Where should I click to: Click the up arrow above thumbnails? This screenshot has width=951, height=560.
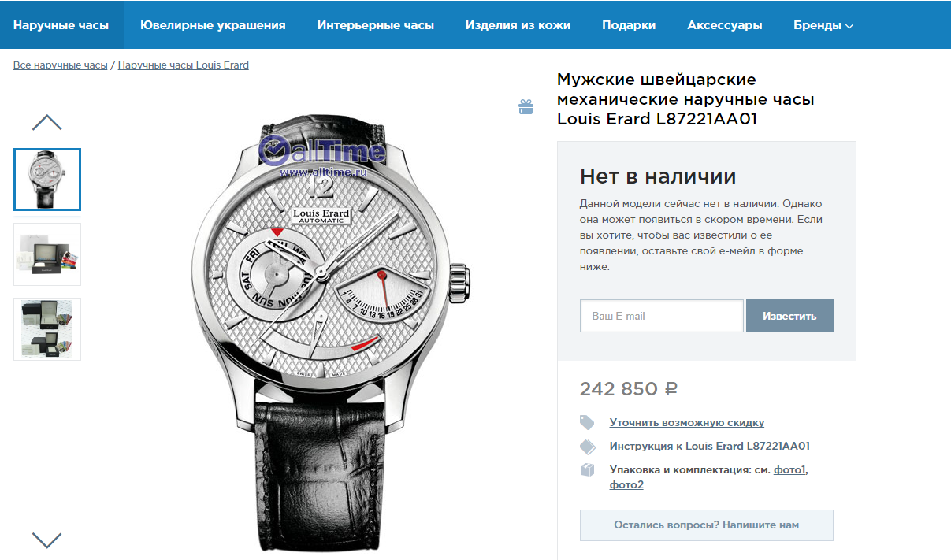coord(46,123)
